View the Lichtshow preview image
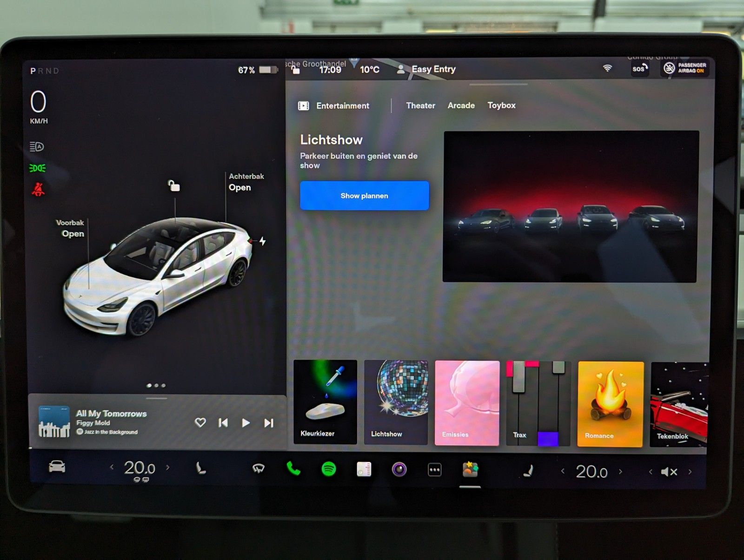Image resolution: width=744 pixels, height=560 pixels. coord(570,206)
